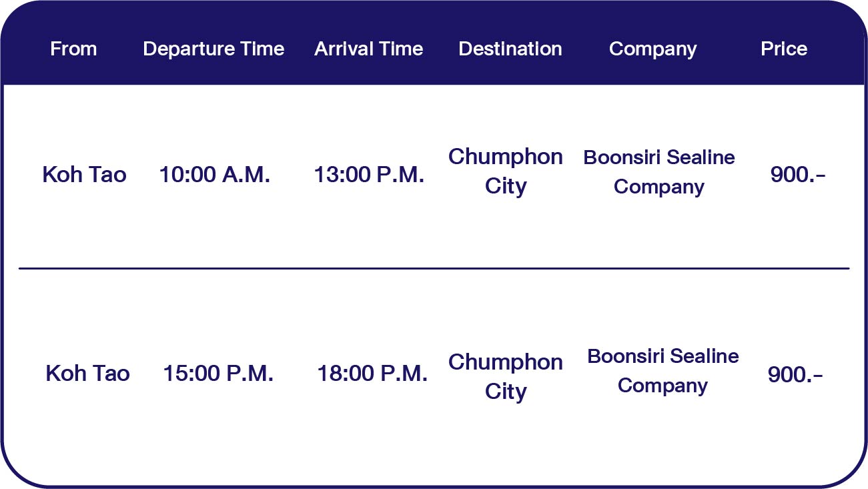Click the 18:00 P.M. arrival time
Viewport: 868px width, 489px height.
[372, 374]
